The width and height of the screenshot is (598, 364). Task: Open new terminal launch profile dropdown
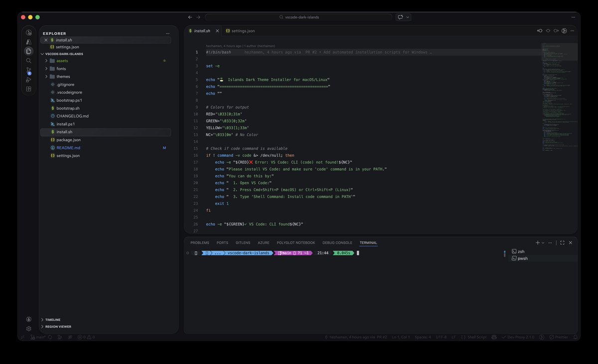point(543,243)
